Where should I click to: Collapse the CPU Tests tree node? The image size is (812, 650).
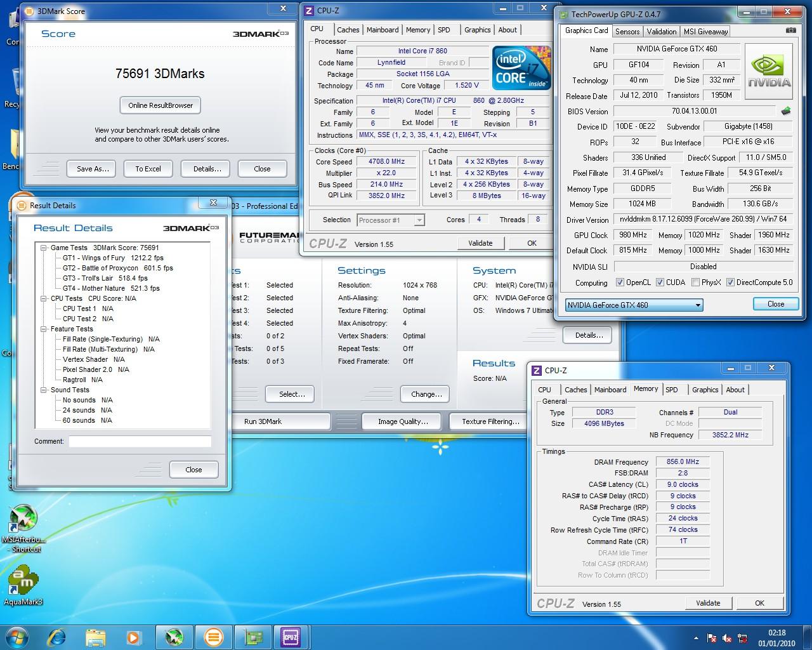[44, 298]
